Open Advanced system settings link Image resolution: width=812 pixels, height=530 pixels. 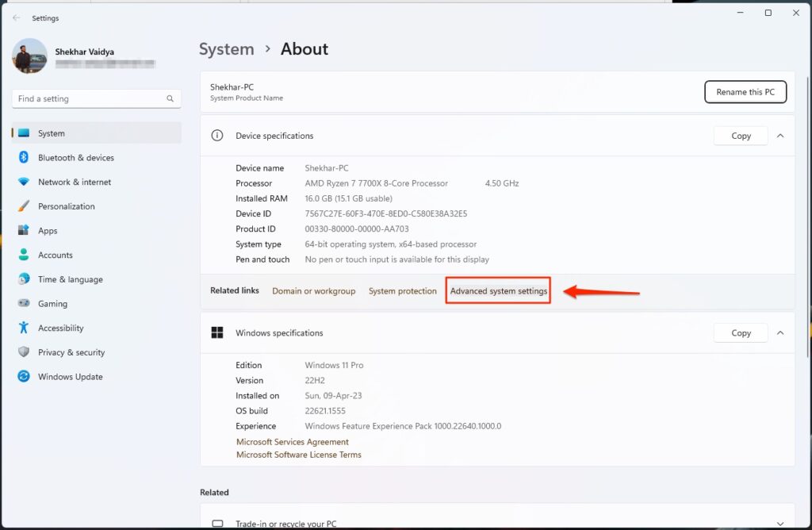click(498, 291)
